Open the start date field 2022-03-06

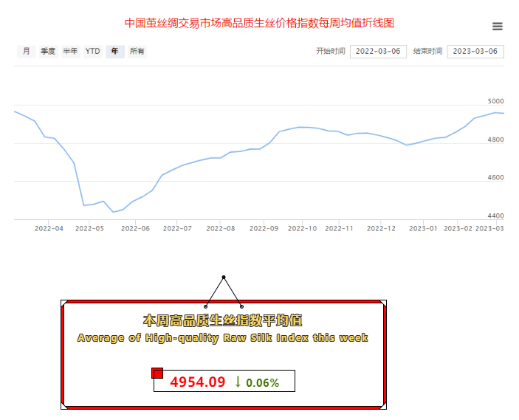coord(378,52)
